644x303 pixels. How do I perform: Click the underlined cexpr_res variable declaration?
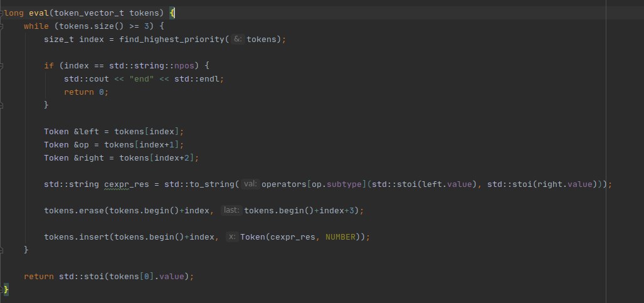[x=127, y=184]
